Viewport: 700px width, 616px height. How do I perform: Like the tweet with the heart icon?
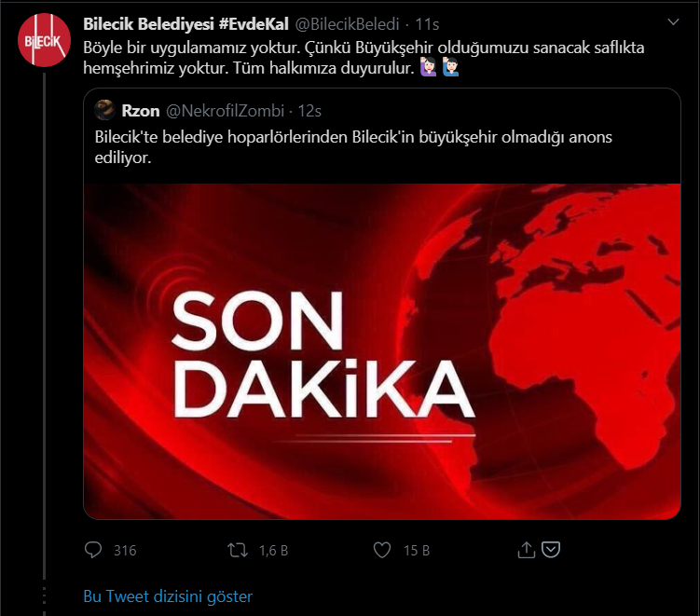pos(382,550)
